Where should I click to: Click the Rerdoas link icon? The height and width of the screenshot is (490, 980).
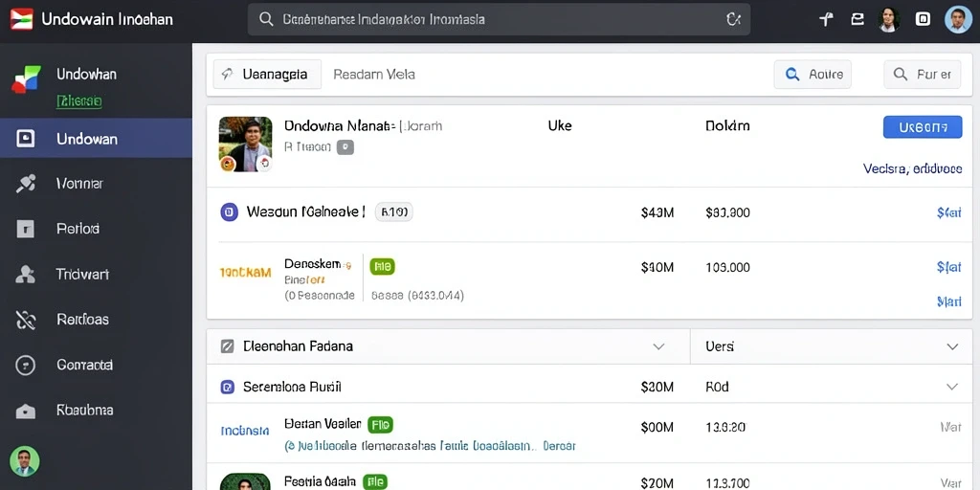(x=26, y=320)
